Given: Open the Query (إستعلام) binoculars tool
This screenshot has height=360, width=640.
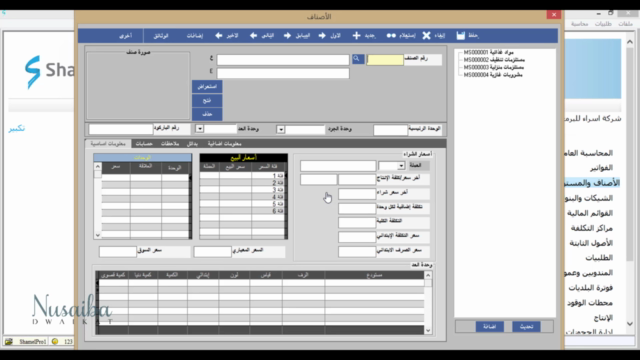Looking at the screenshot, I should pyautogui.click(x=391, y=36).
